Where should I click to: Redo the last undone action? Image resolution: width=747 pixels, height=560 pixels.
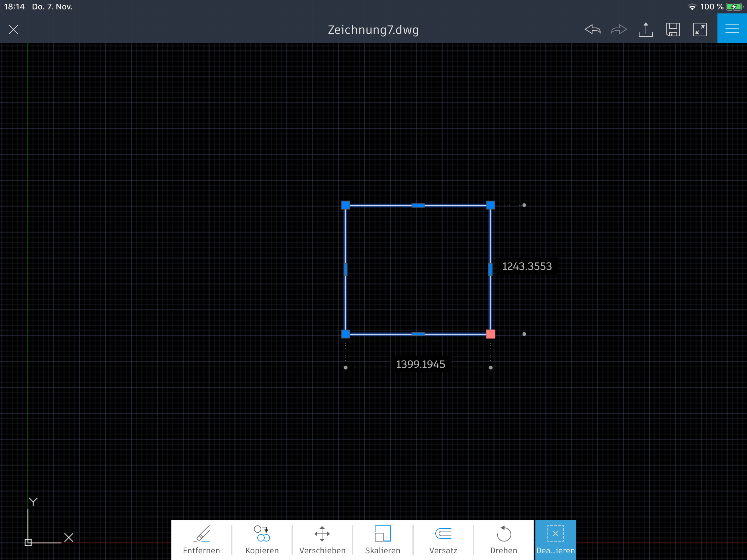[x=619, y=30]
